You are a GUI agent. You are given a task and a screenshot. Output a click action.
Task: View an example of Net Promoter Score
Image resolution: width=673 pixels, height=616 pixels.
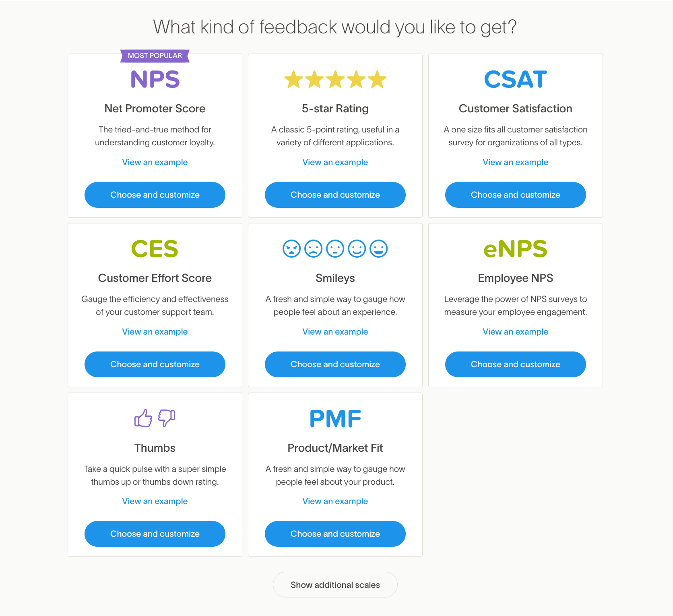point(155,162)
